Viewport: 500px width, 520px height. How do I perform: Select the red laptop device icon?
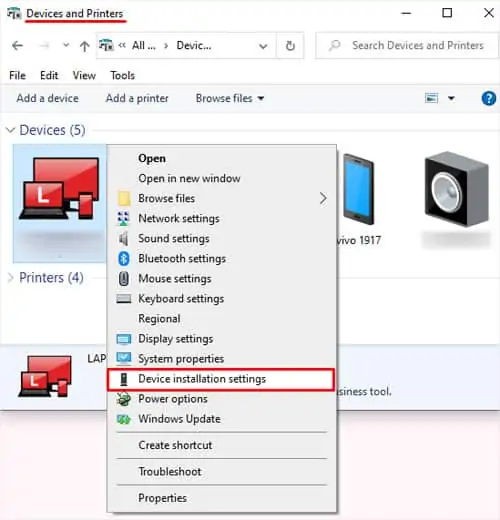pyautogui.click(x=60, y=189)
